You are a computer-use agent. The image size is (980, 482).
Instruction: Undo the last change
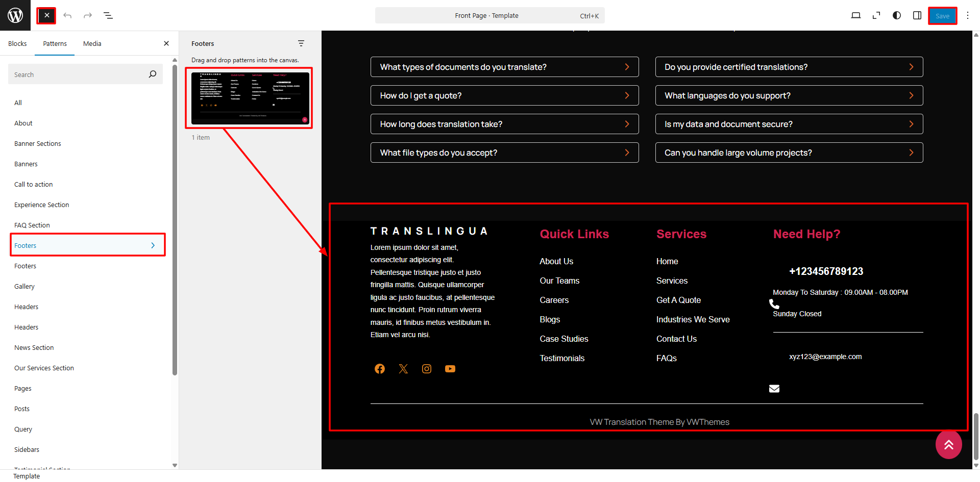(67, 16)
